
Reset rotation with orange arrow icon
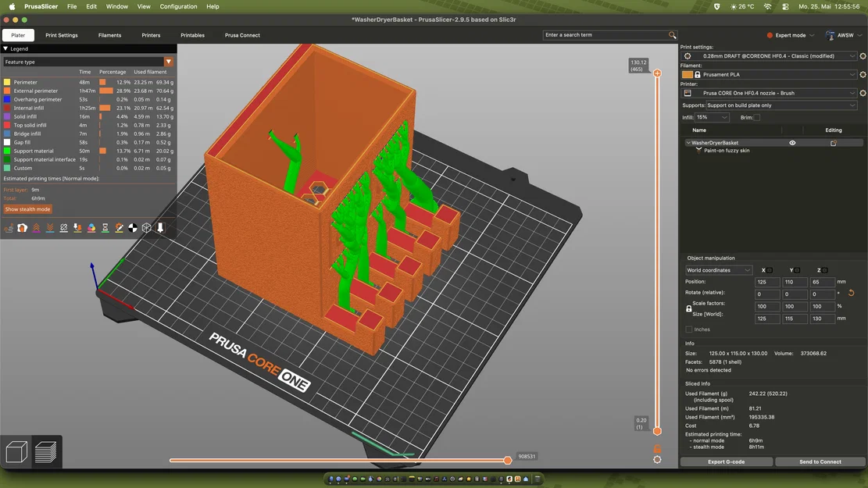point(852,293)
